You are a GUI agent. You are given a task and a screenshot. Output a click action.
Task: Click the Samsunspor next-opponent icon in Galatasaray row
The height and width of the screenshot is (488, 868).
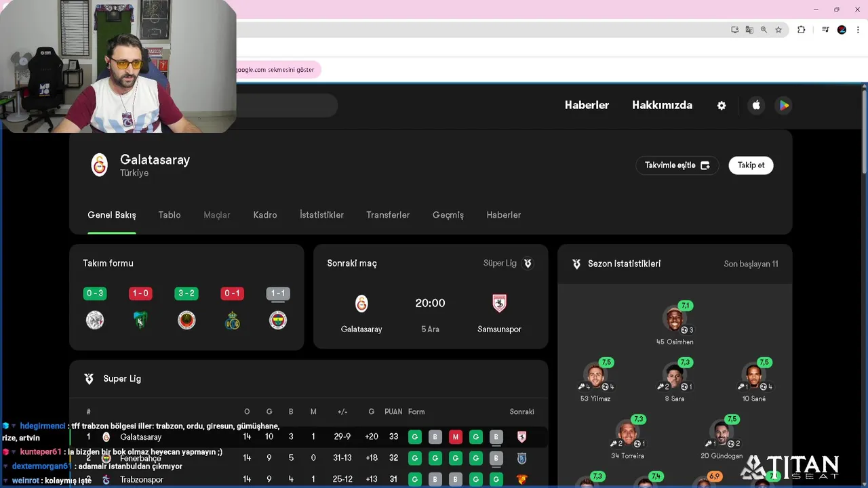pos(521,437)
